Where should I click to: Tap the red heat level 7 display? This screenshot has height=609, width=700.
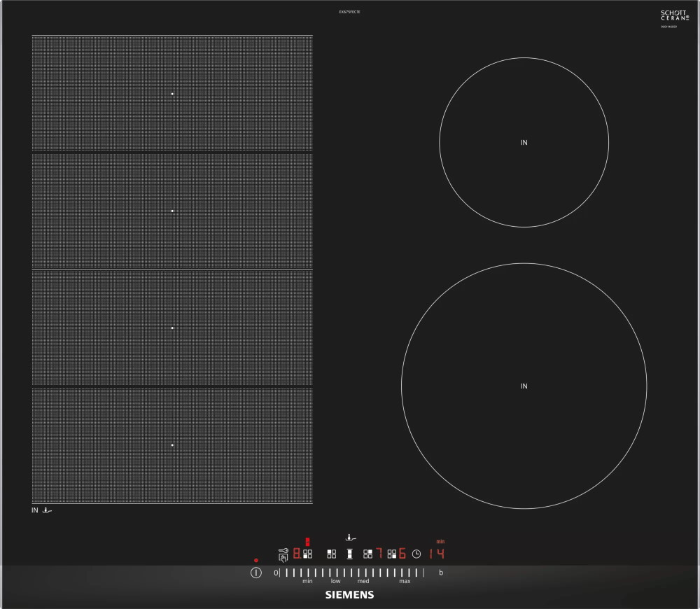(x=379, y=554)
